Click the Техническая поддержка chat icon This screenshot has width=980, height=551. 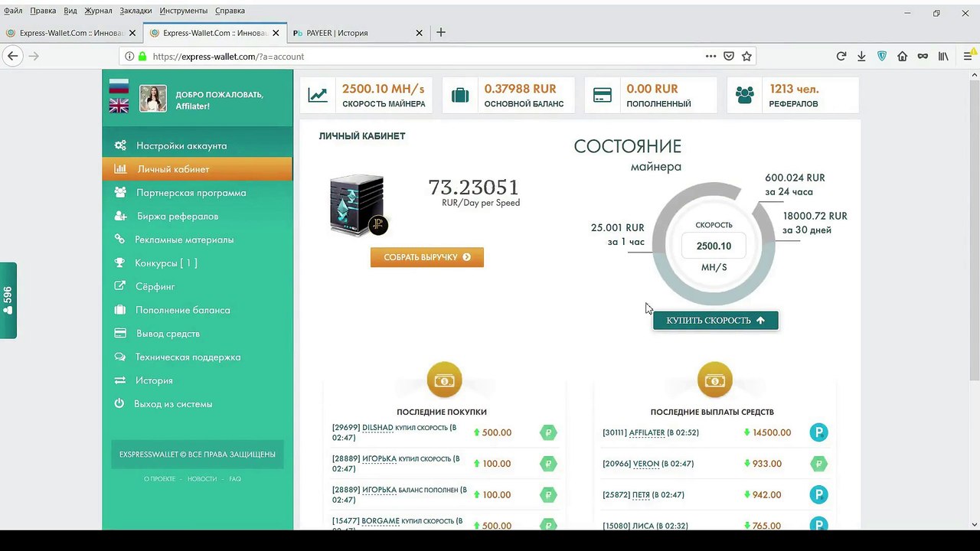(x=119, y=357)
